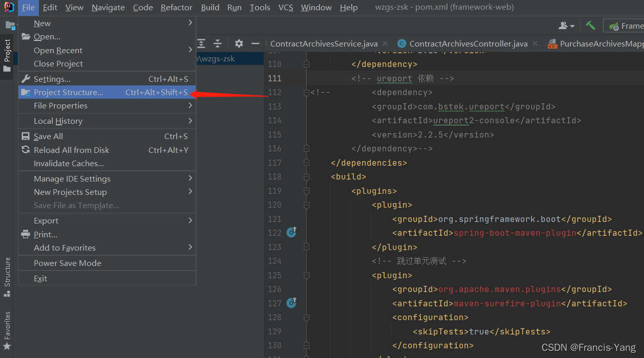Switch to ContractArchivesController.java editor tab
The width and height of the screenshot is (644, 358).
(x=468, y=44)
